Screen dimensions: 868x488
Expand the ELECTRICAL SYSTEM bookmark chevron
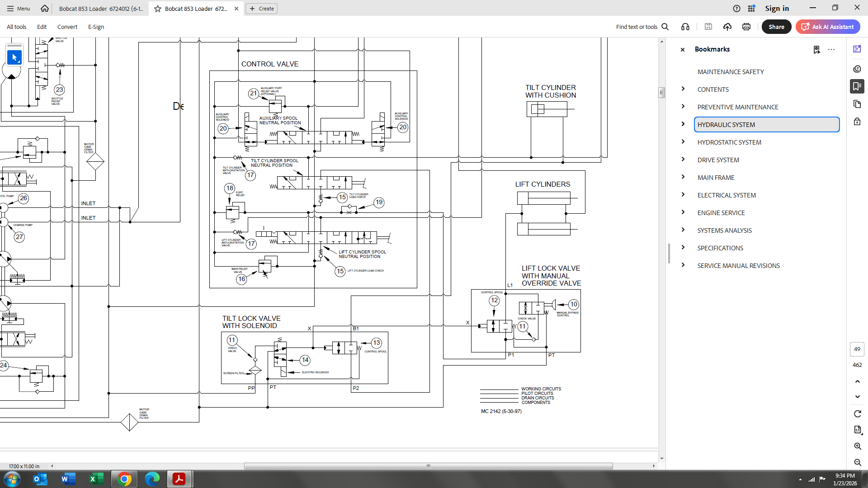pos(683,195)
